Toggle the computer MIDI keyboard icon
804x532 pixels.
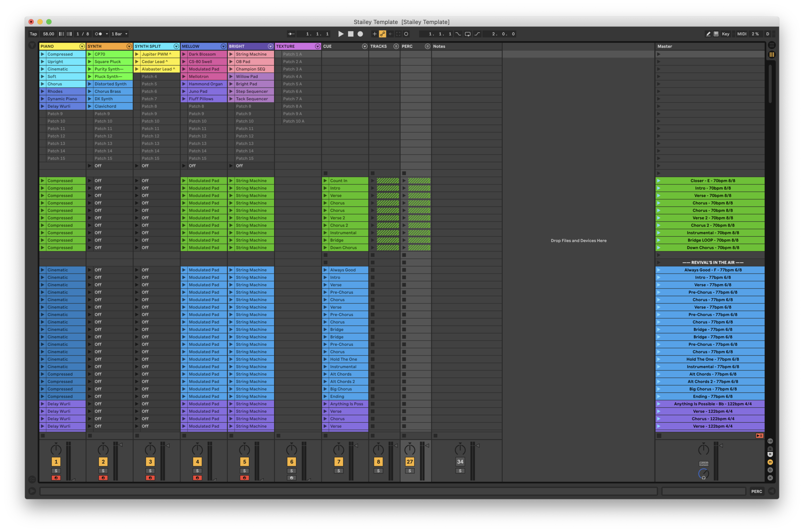(716, 34)
